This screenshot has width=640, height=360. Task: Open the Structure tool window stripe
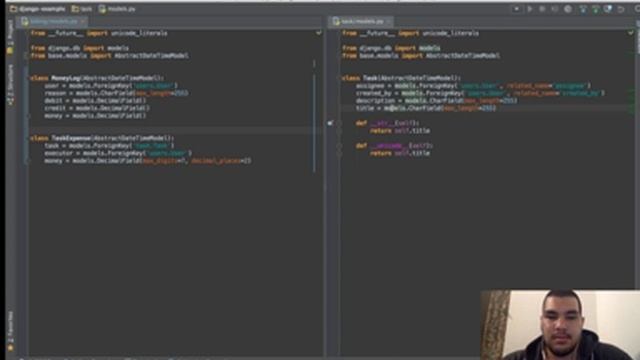10,85
